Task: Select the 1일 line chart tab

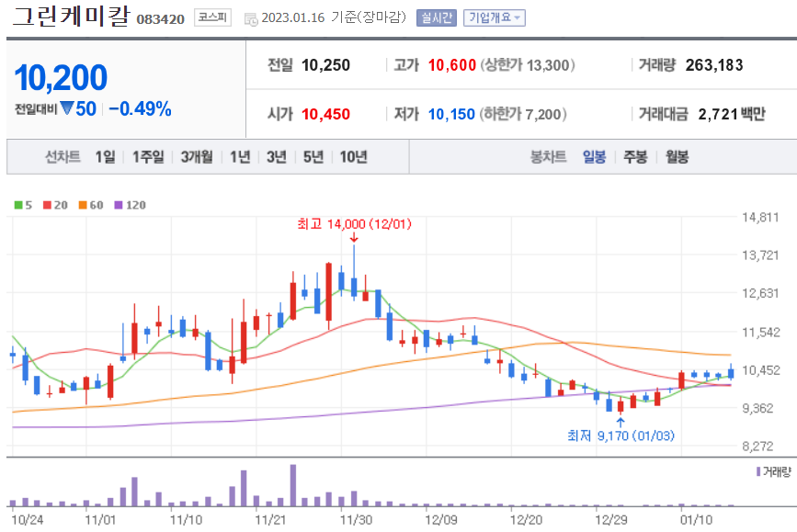Action: (105, 157)
